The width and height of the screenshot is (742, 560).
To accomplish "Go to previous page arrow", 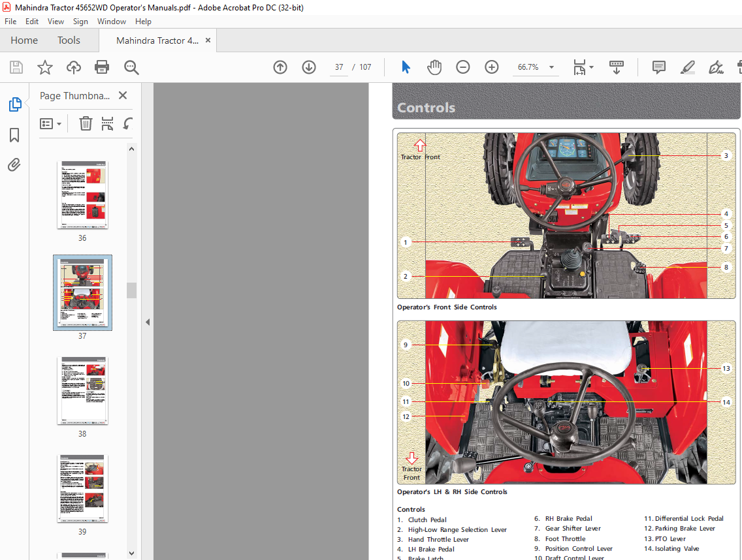I will pos(280,67).
